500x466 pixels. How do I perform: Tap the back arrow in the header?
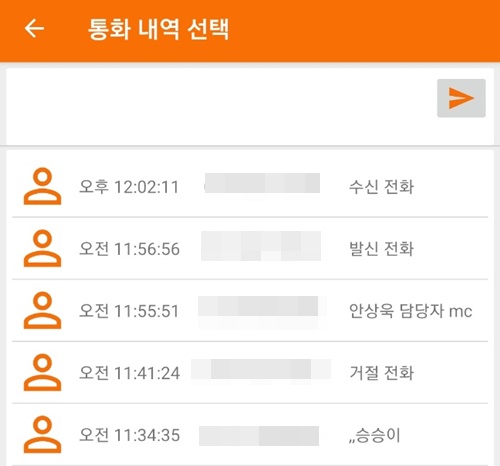[34, 29]
